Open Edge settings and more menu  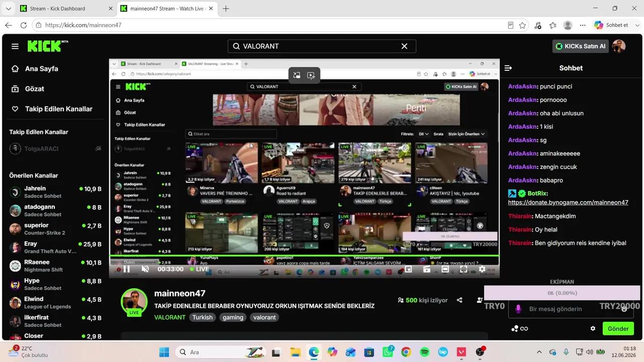point(583,25)
